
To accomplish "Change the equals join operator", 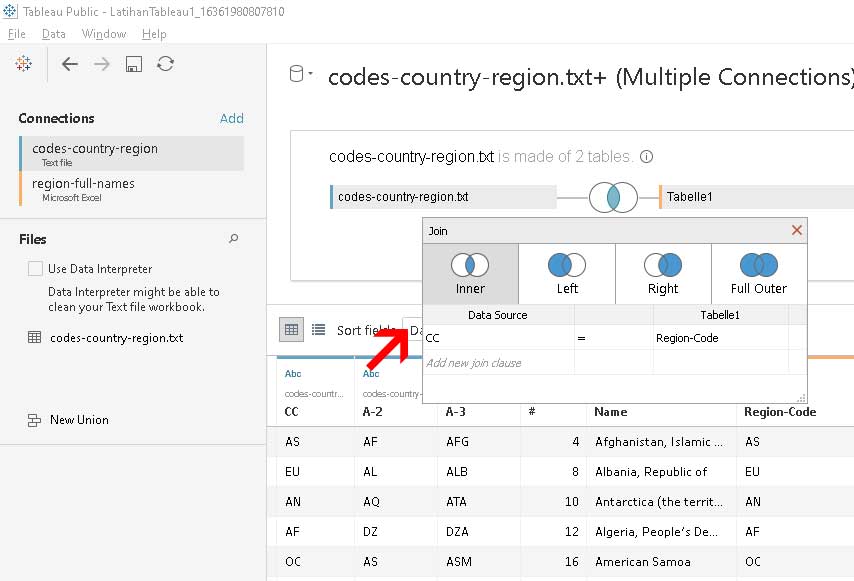I will coord(613,338).
